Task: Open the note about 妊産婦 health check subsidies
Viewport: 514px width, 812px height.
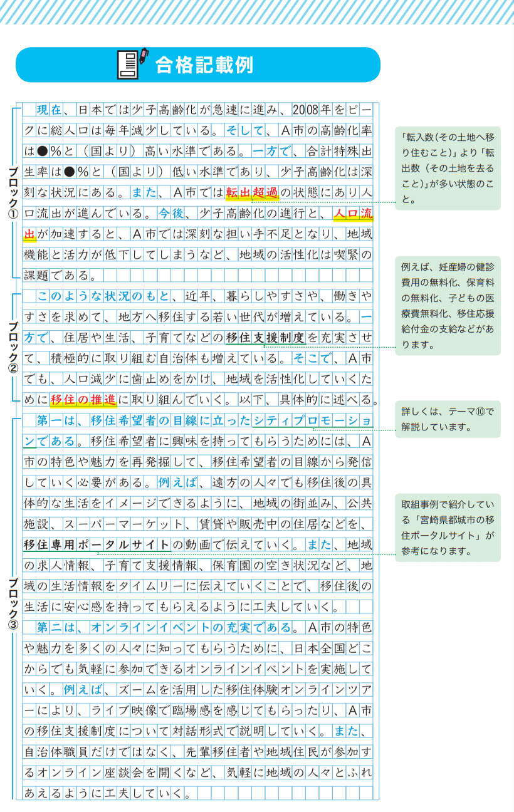Action: pyautogui.click(x=448, y=306)
